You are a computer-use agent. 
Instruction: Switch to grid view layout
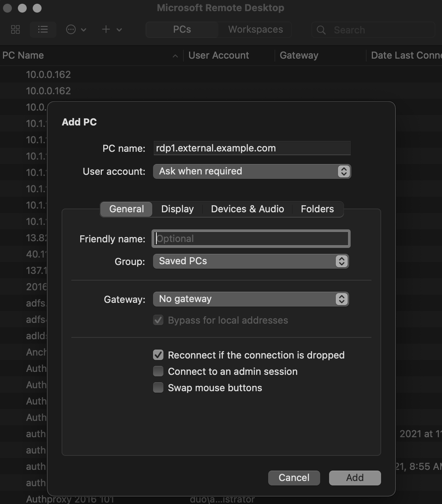click(15, 30)
